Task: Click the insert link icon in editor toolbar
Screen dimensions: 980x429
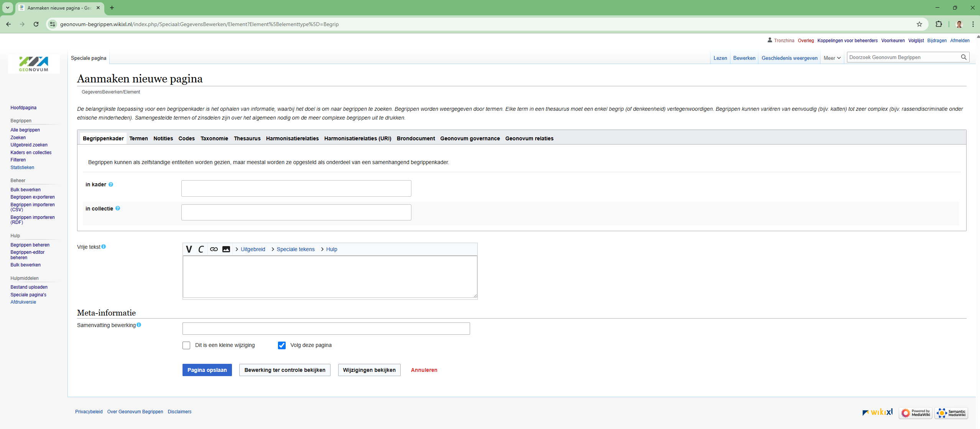Action: (x=214, y=249)
